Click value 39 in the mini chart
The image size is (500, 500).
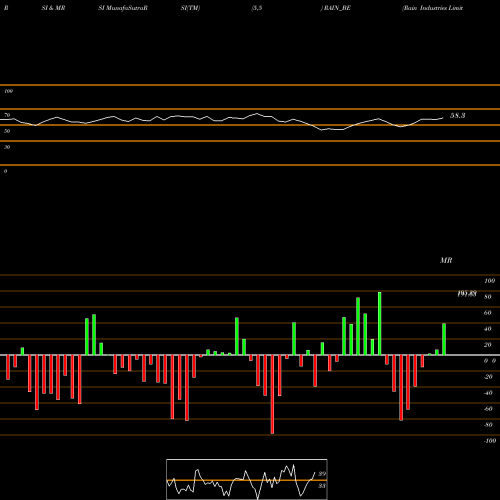click(322, 474)
